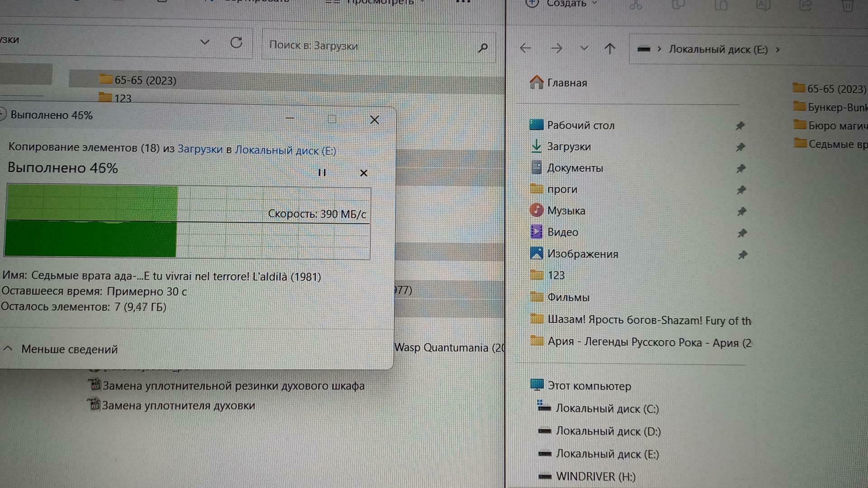
Task: Collapse details via Меньше сведений
Action: pyautogui.click(x=61, y=349)
